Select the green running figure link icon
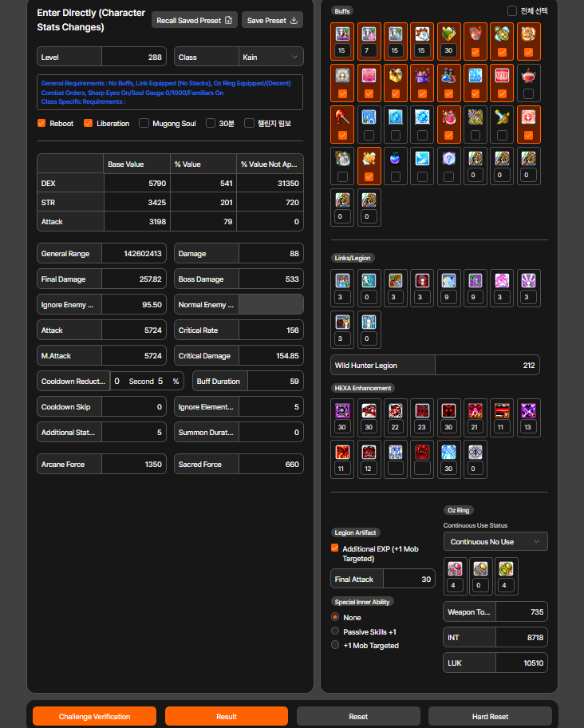584x728 pixels. click(369, 280)
